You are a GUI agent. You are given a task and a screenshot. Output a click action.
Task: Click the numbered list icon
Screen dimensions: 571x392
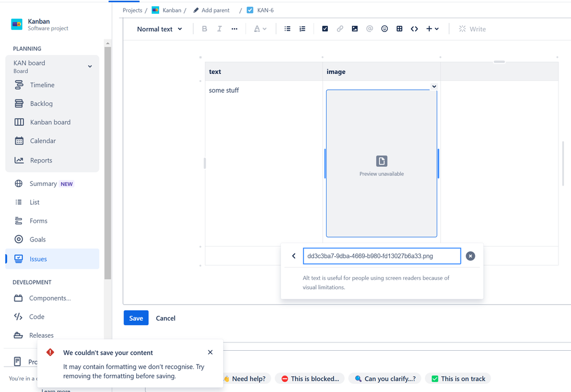[303, 29]
